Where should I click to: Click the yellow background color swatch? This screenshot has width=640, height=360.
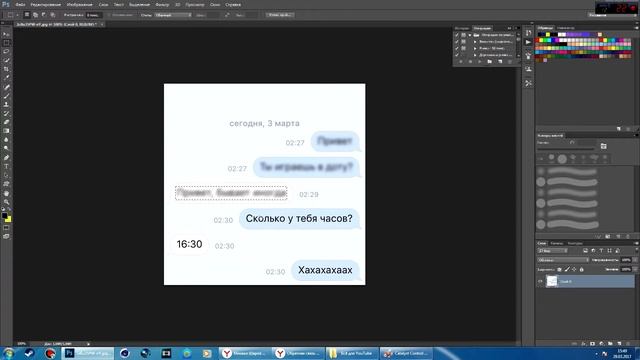[x=8, y=220]
